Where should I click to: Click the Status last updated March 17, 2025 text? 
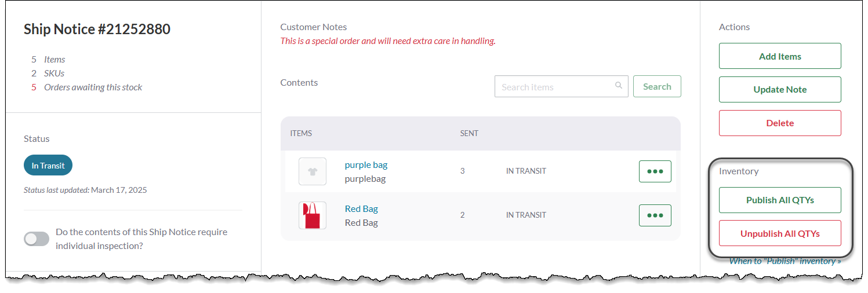[85, 190]
